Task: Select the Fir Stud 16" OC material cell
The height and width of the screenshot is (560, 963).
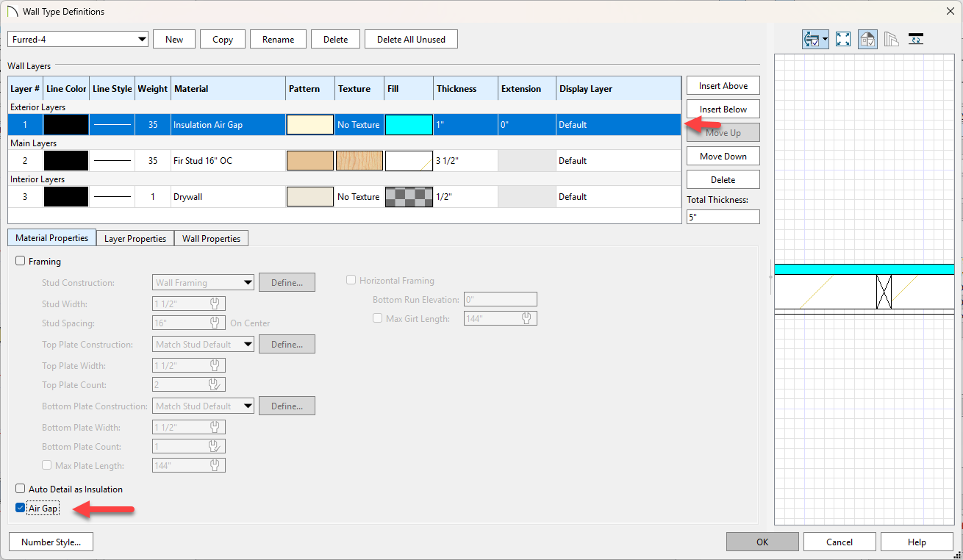Action: pyautogui.click(x=228, y=160)
